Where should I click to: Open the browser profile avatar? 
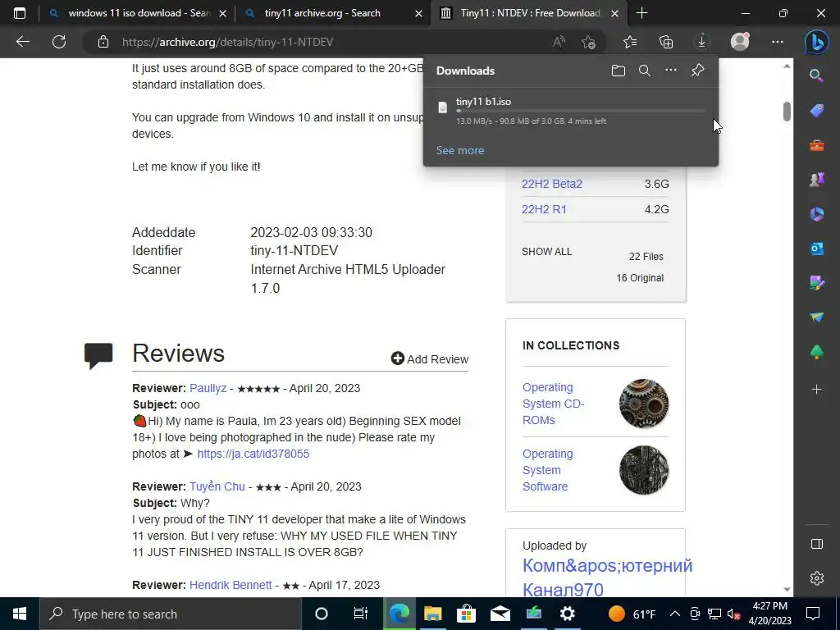pyautogui.click(x=740, y=42)
